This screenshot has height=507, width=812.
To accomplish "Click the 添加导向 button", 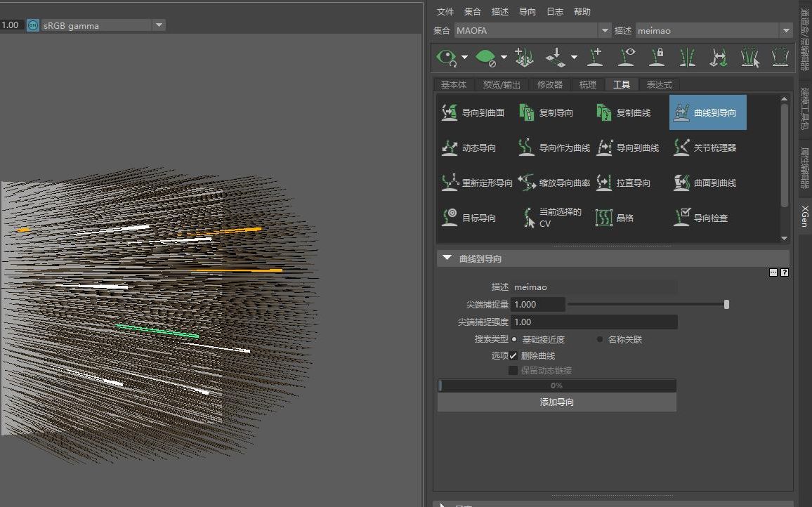I will (x=556, y=402).
